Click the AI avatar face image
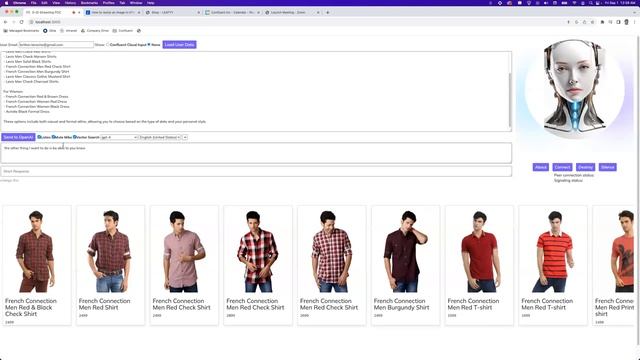This screenshot has width=640, height=360. pyautogui.click(x=574, y=89)
